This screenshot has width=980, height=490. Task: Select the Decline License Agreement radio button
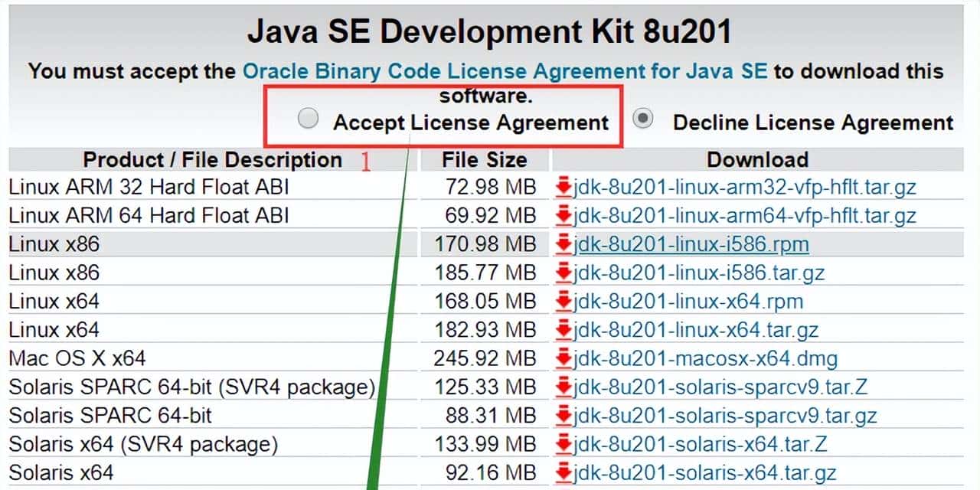[642, 118]
